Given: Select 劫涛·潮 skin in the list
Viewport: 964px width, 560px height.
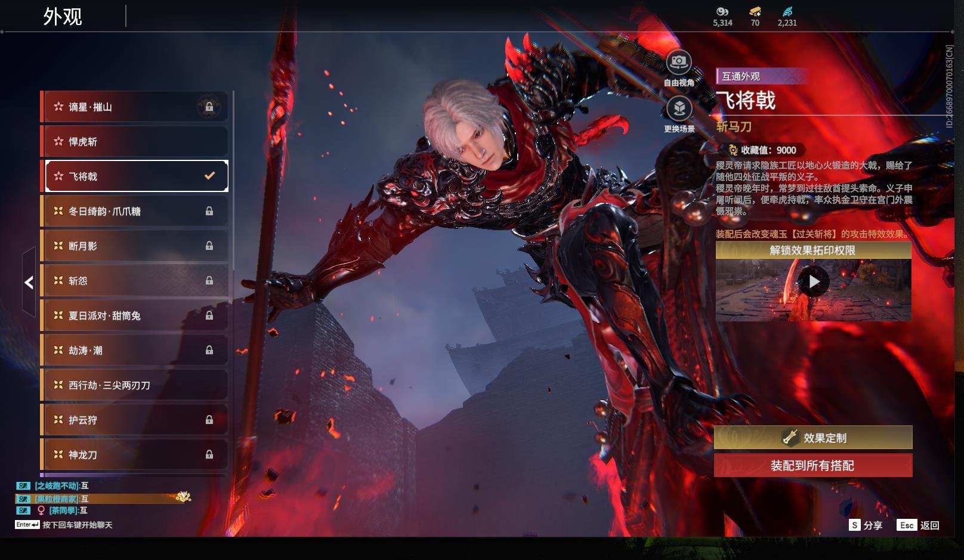Looking at the screenshot, I should pyautogui.click(x=134, y=350).
